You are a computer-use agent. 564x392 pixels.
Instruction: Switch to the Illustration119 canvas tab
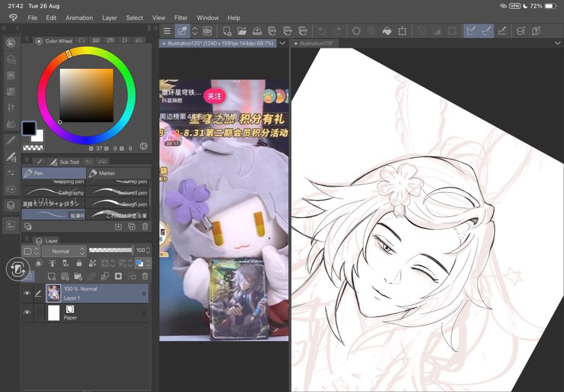(315, 43)
